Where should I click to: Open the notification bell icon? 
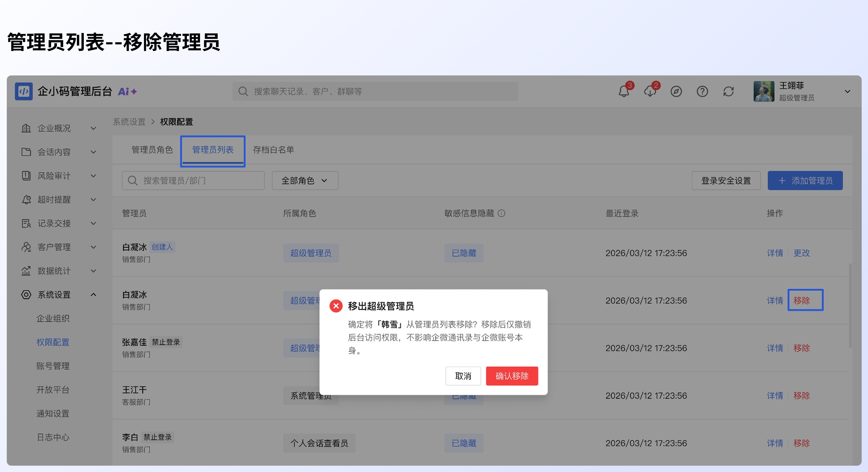pyautogui.click(x=624, y=91)
